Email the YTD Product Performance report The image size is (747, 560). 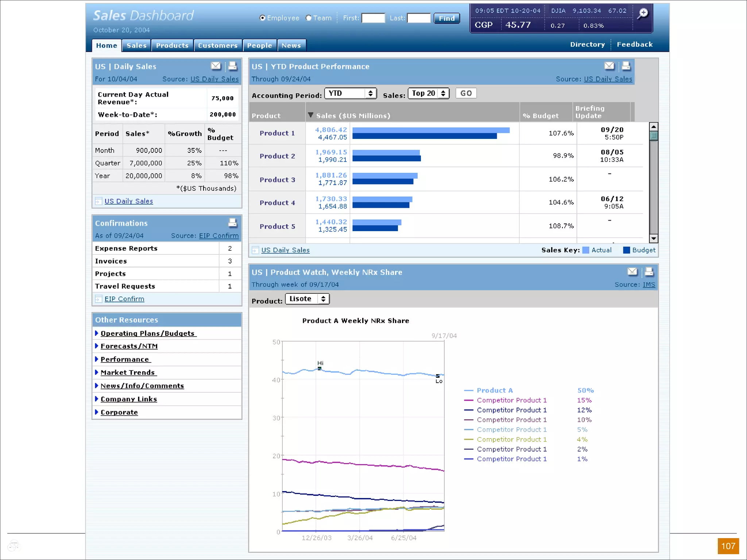[609, 66]
